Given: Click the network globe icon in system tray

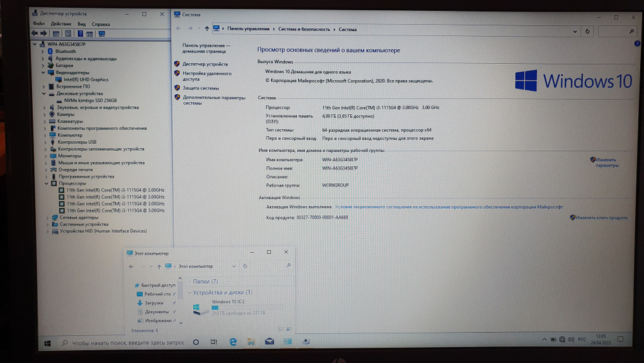Looking at the screenshot, I should 562,340.
